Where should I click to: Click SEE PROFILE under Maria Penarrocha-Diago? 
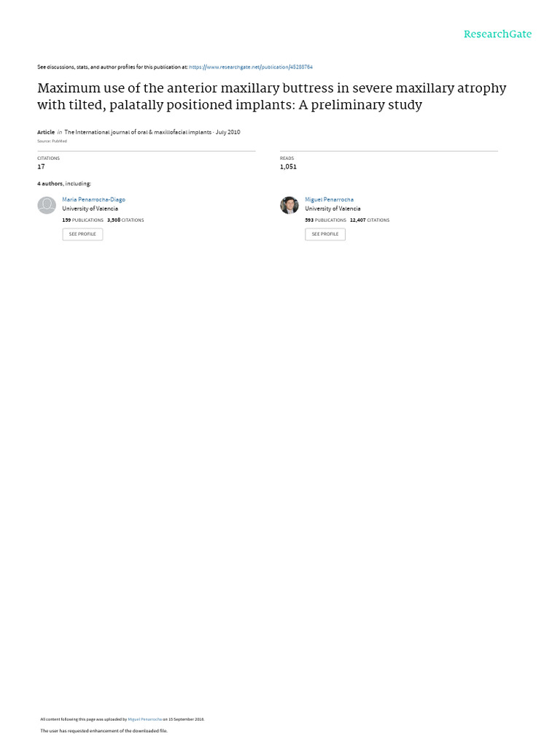[82, 234]
